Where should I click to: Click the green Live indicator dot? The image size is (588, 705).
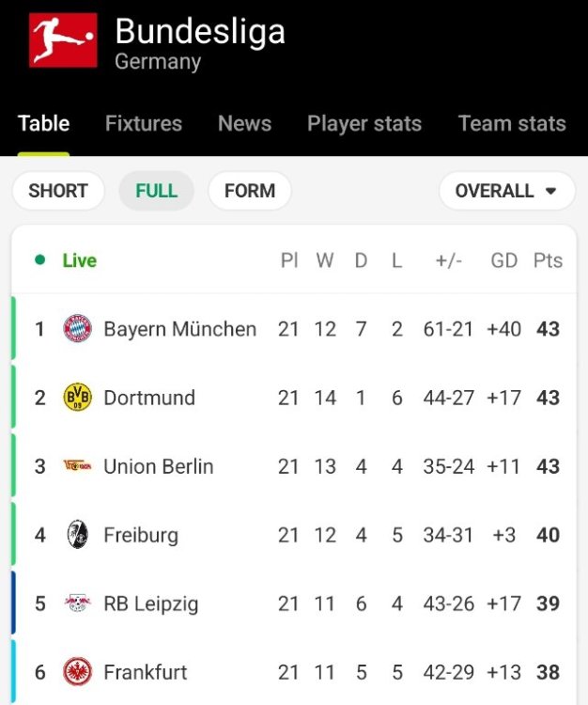(x=39, y=260)
